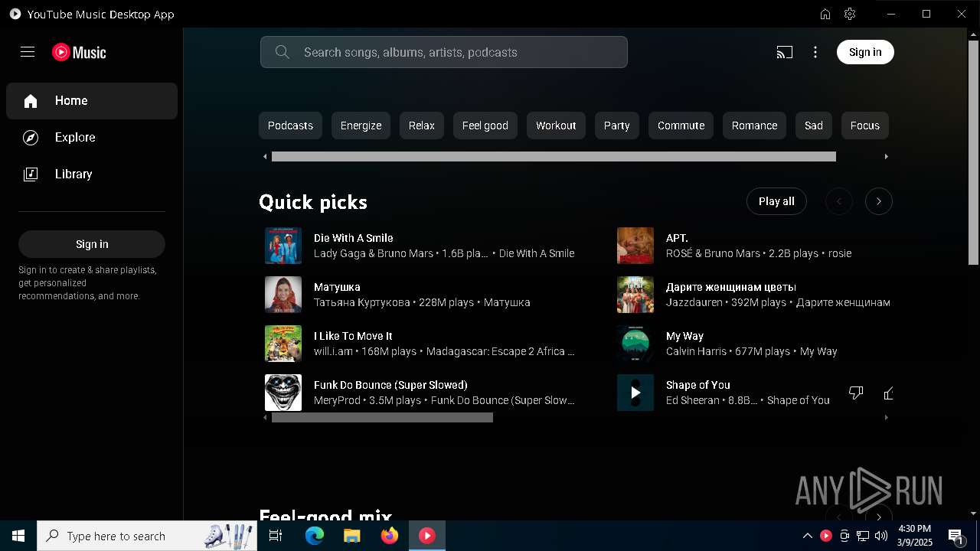Screen dimensions: 980x551
Task: Focus the search songs input field
Action: tap(444, 52)
